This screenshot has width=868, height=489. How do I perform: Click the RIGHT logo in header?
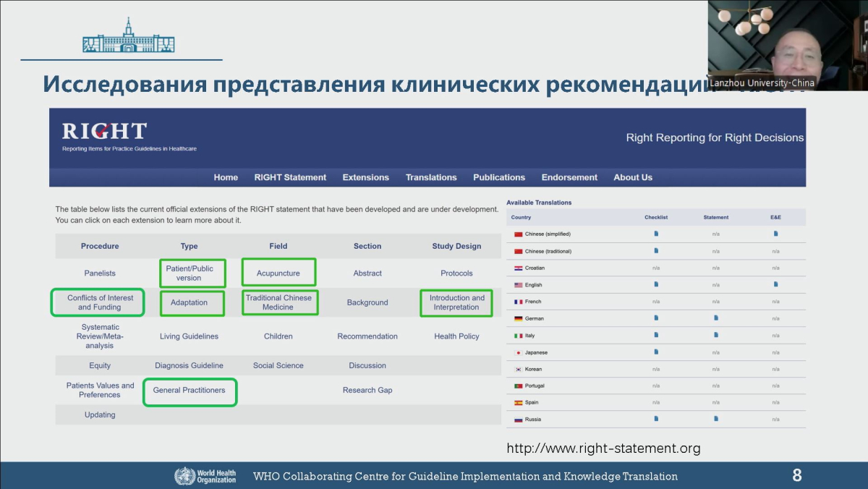pyautogui.click(x=105, y=132)
